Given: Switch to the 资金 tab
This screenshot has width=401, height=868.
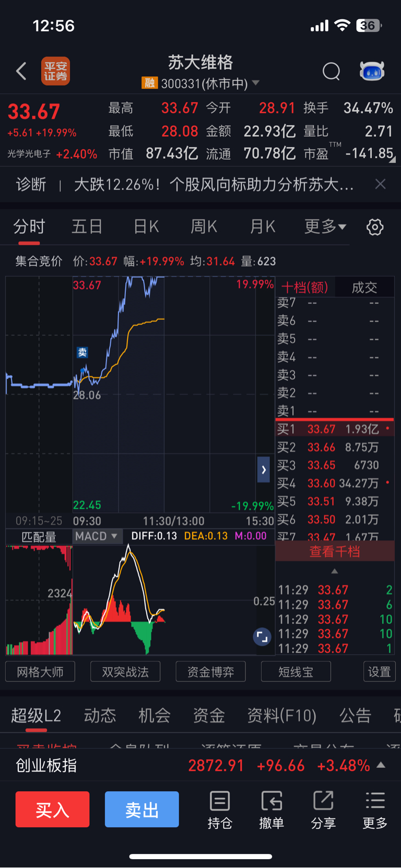Looking at the screenshot, I should point(209,716).
